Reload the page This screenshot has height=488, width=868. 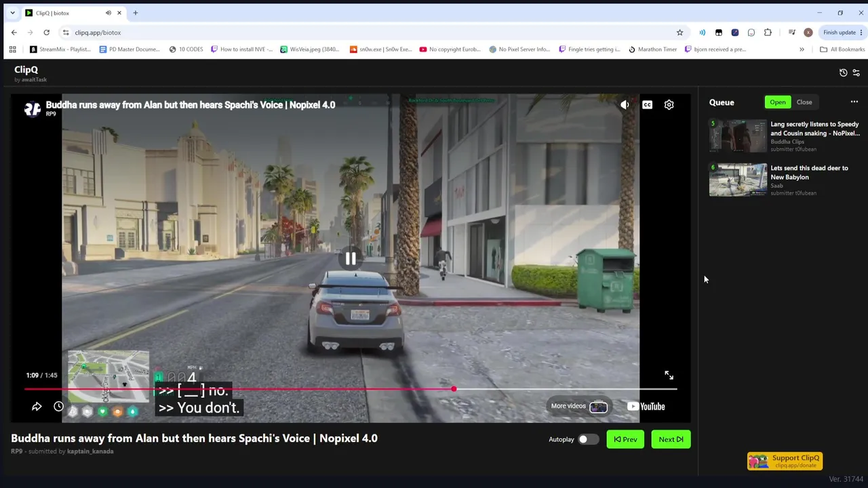(x=46, y=33)
